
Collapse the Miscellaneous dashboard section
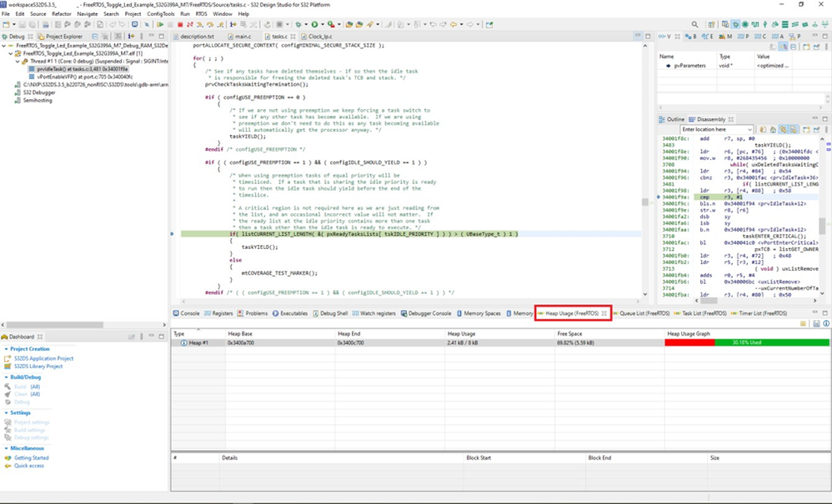(6, 448)
